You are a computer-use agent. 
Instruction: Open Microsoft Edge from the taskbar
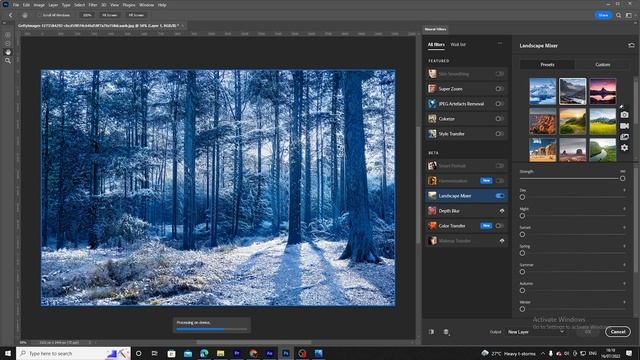click(x=204, y=353)
